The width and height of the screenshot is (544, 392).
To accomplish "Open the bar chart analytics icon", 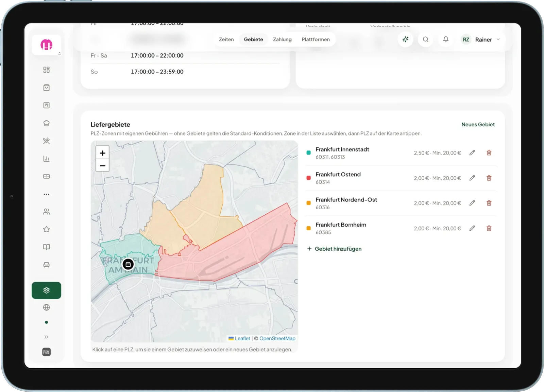I will 47,159.
